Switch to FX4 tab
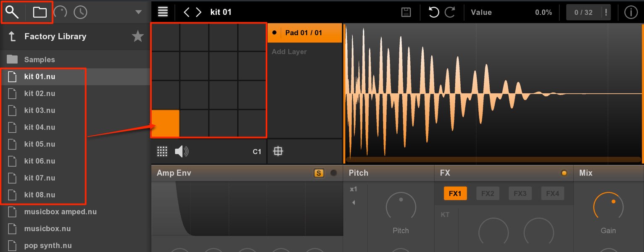 tap(552, 194)
